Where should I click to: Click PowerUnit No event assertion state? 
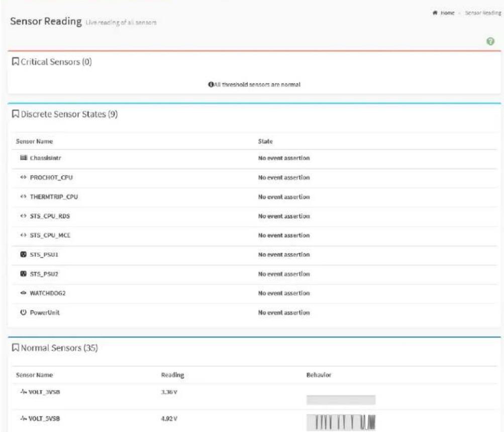pyautogui.click(x=284, y=312)
